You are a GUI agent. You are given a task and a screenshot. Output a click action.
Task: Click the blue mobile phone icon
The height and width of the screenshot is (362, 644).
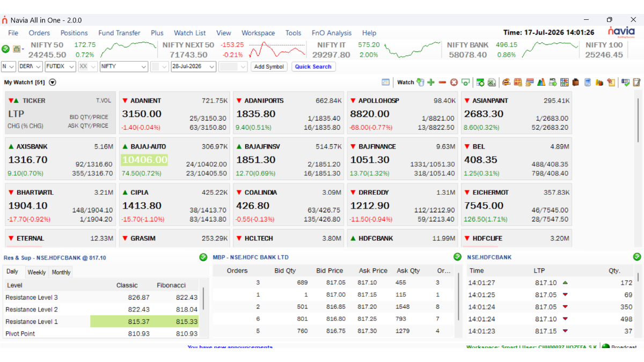588,82
